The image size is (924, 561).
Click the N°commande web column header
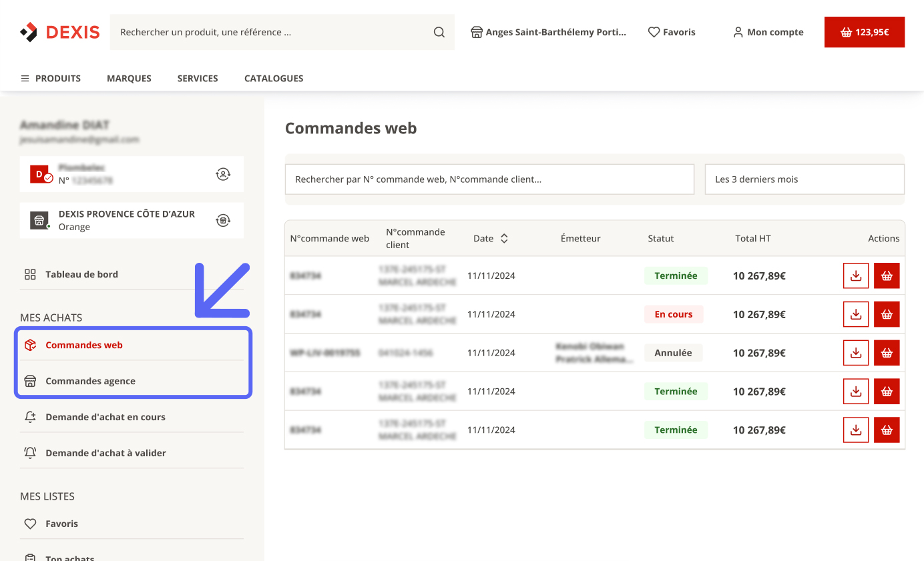330,238
